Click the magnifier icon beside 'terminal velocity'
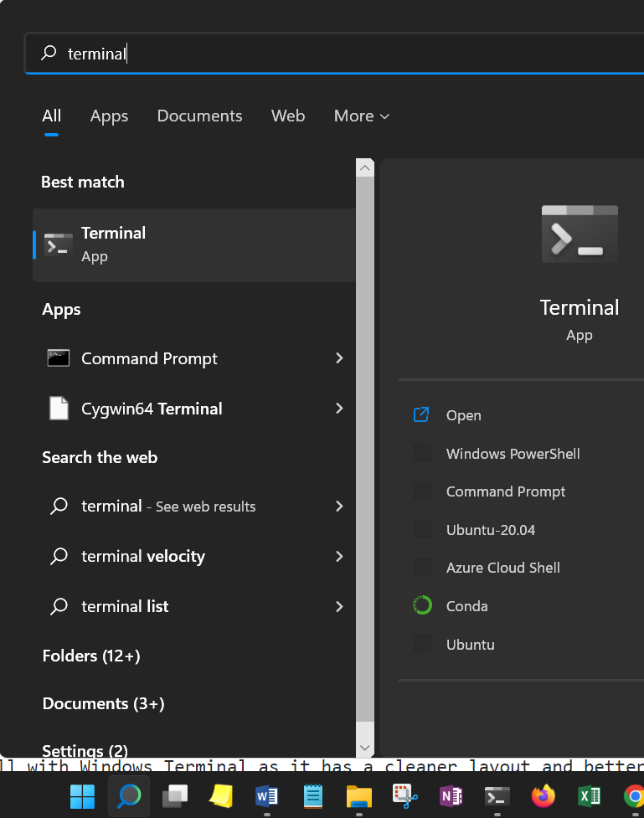644x818 pixels. tap(59, 556)
